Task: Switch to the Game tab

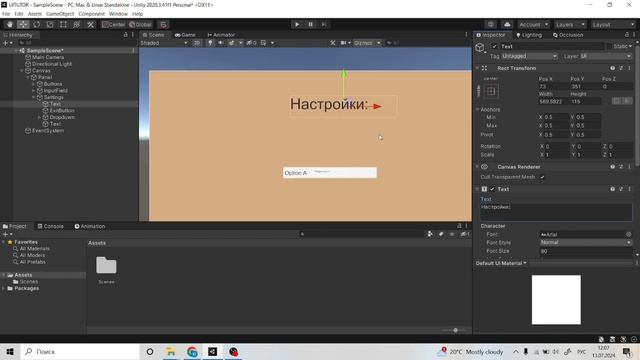Action: click(x=185, y=35)
